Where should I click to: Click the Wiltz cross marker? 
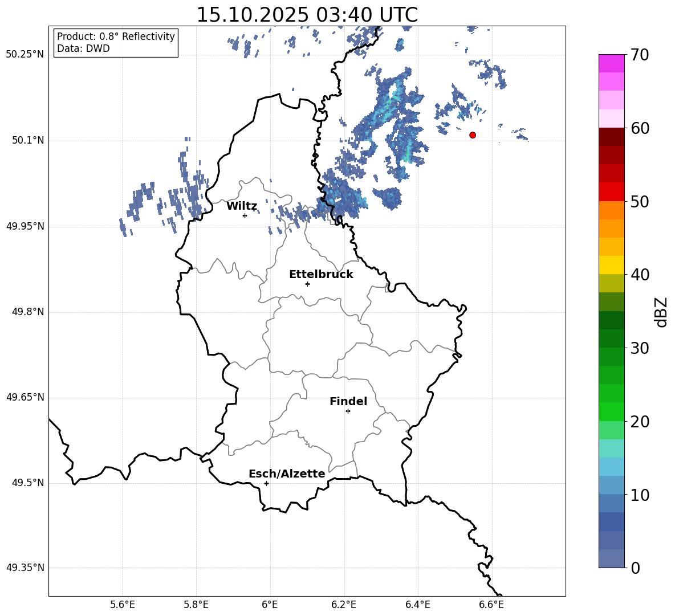pyautogui.click(x=245, y=215)
